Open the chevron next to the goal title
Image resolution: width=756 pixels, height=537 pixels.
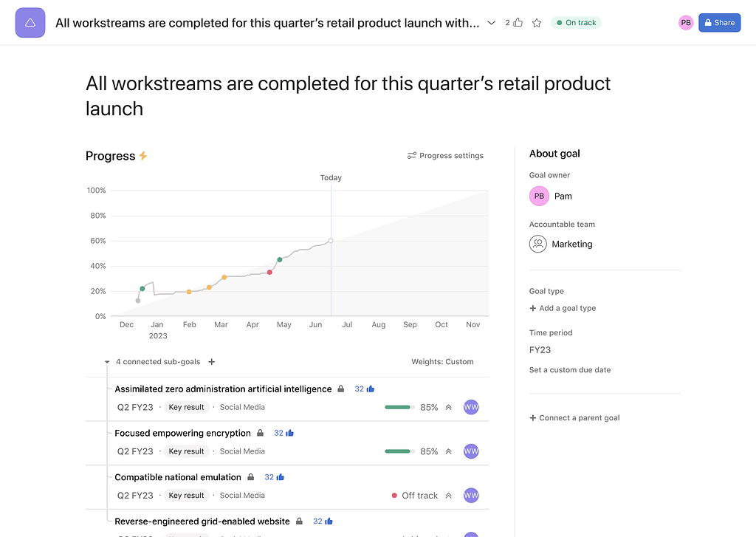[x=491, y=23]
